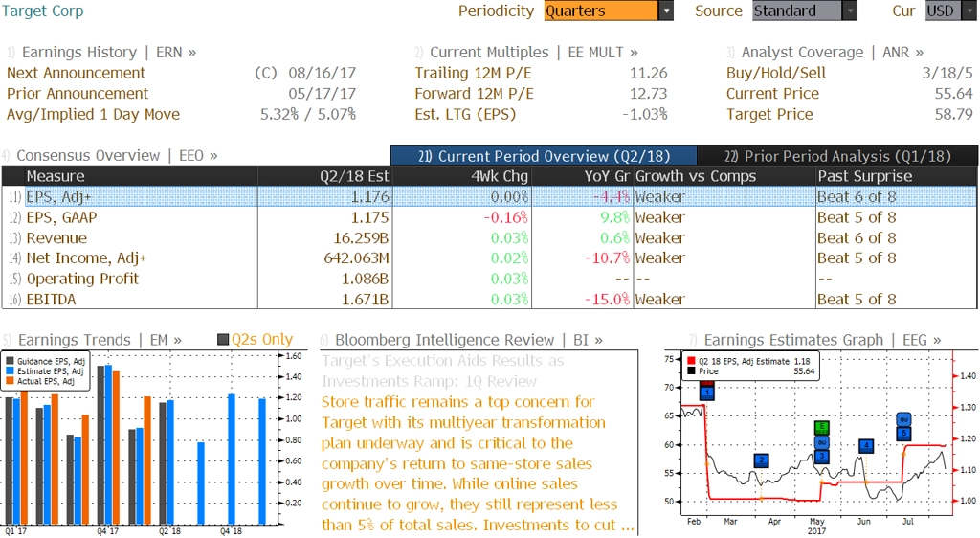
Task: Click the dark red marker atop marker 1
Action: coord(707,382)
